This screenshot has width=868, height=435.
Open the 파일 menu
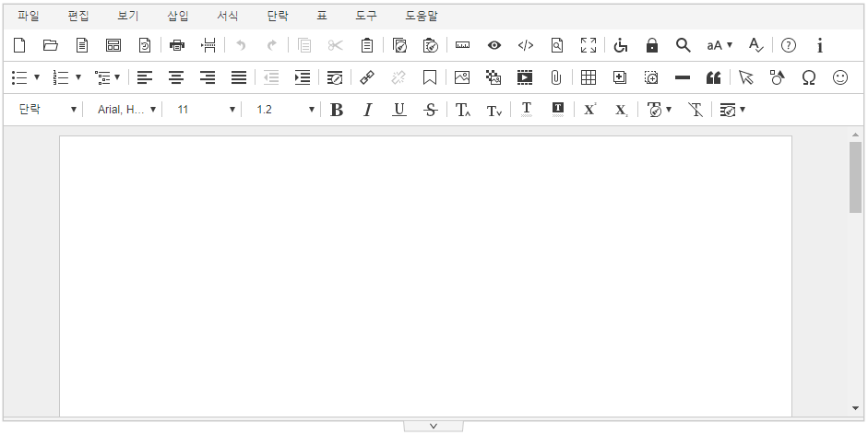29,16
